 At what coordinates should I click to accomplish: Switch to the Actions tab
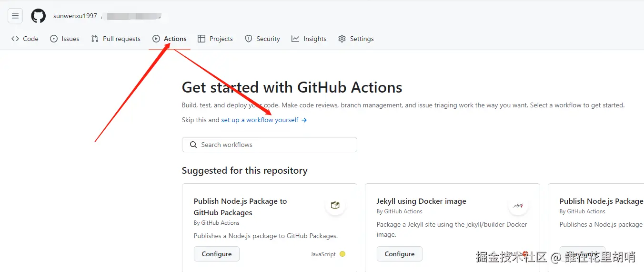pos(170,39)
